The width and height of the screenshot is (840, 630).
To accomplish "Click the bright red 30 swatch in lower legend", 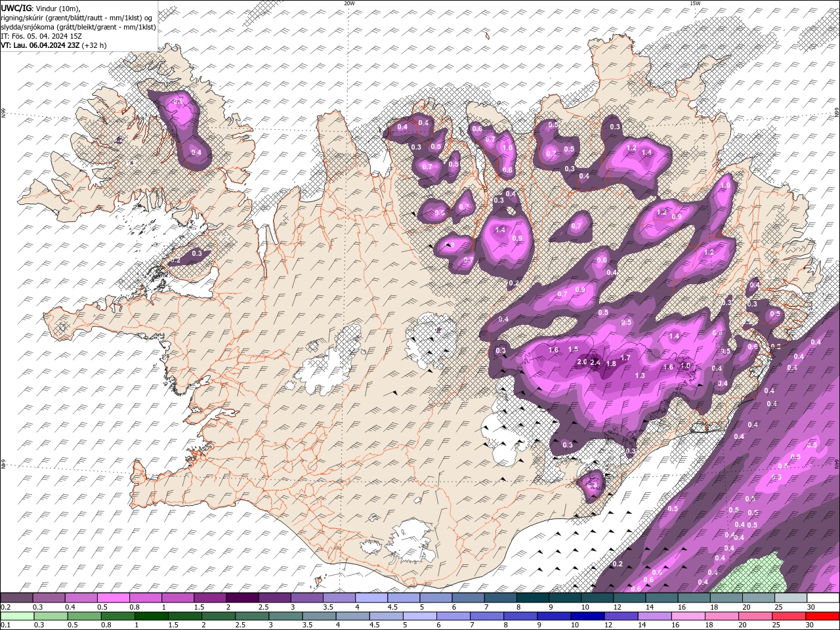I will pos(822,616).
